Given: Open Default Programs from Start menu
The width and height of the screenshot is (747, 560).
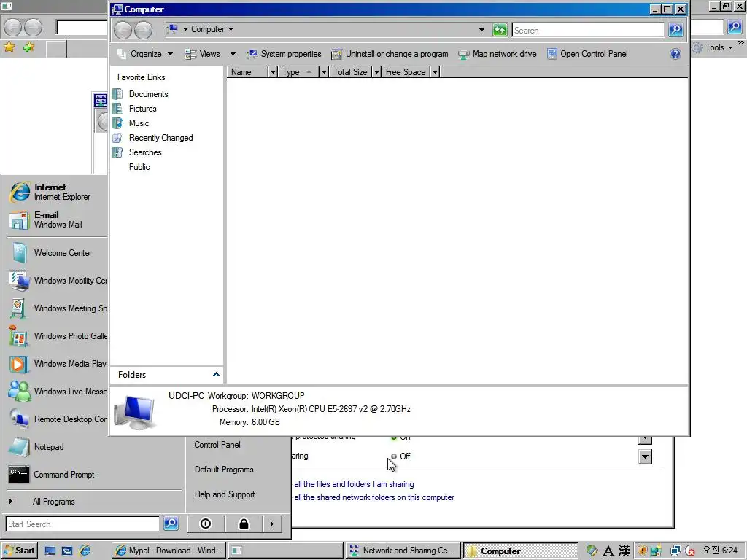Looking at the screenshot, I should coord(224,470).
